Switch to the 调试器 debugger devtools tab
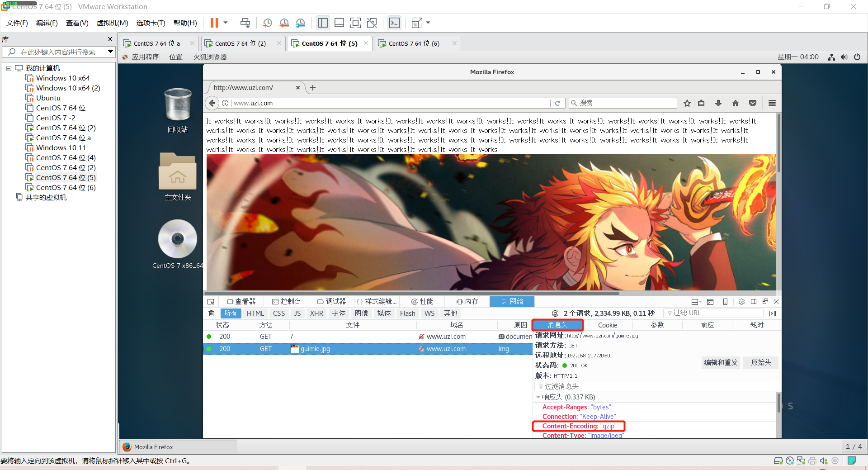868x470 pixels. coord(332,302)
